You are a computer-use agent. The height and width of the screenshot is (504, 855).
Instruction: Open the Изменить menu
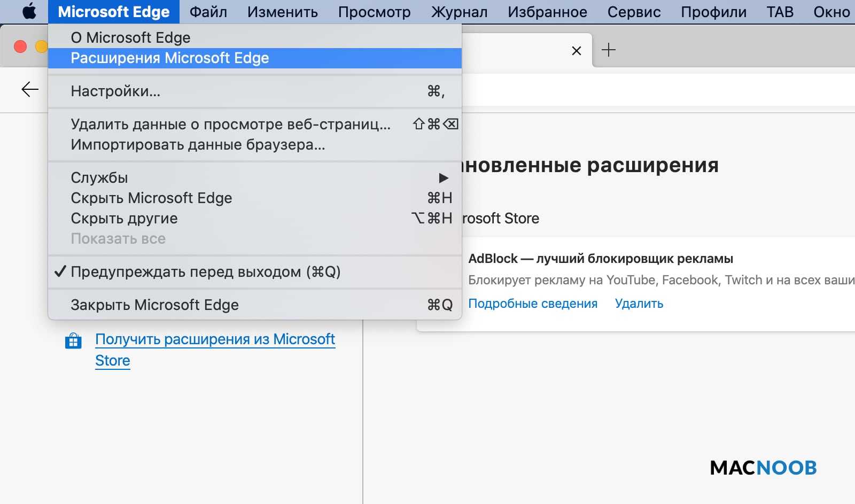pos(283,12)
